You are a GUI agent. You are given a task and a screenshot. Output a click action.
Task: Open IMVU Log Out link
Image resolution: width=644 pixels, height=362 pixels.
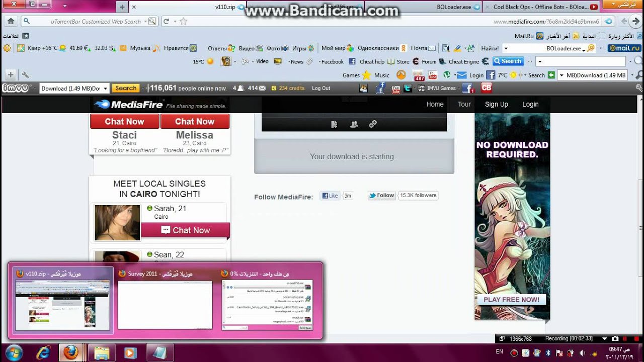click(x=321, y=88)
